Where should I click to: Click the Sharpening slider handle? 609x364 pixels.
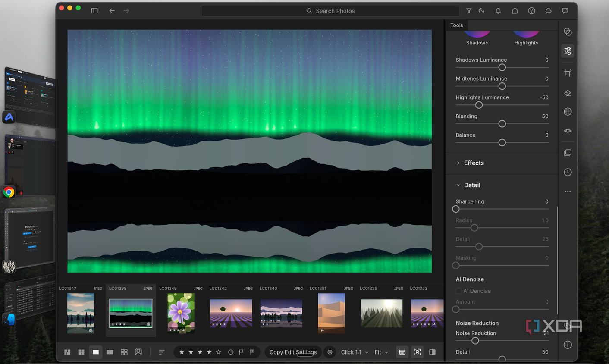coord(456,209)
